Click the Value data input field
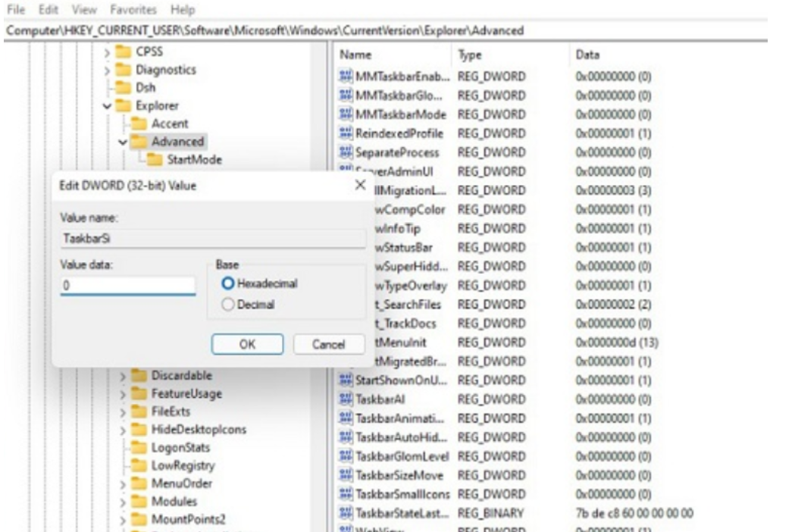 (128, 286)
